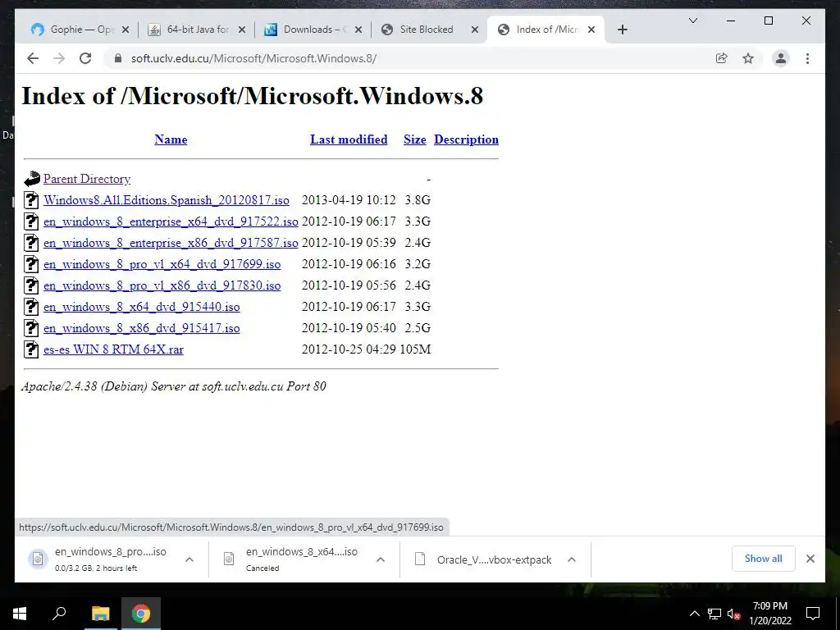The width and height of the screenshot is (840, 630).
Task: Click Show all downloads button
Action: click(764, 559)
